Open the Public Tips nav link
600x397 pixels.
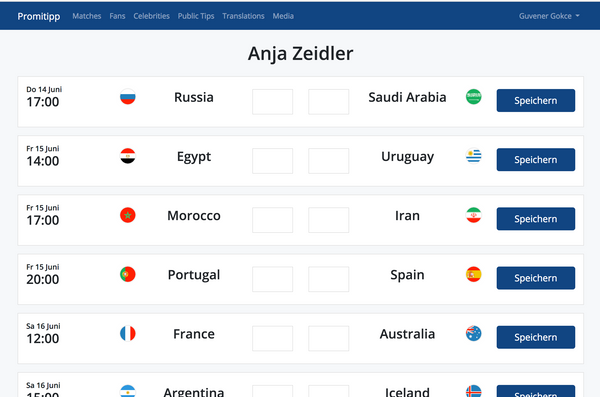point(196,16)
